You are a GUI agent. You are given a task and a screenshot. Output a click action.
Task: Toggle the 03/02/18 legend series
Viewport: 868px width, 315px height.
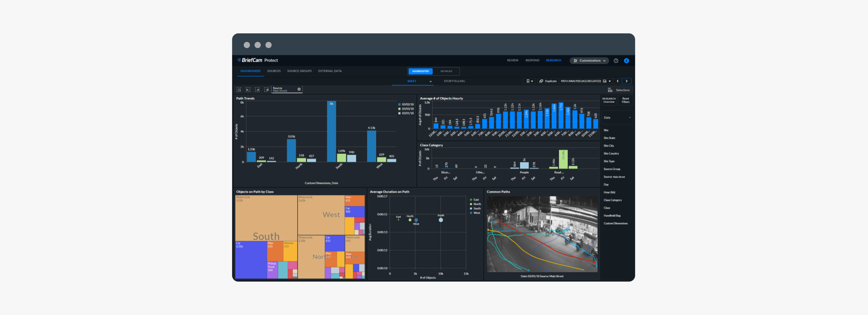[406, 104]
